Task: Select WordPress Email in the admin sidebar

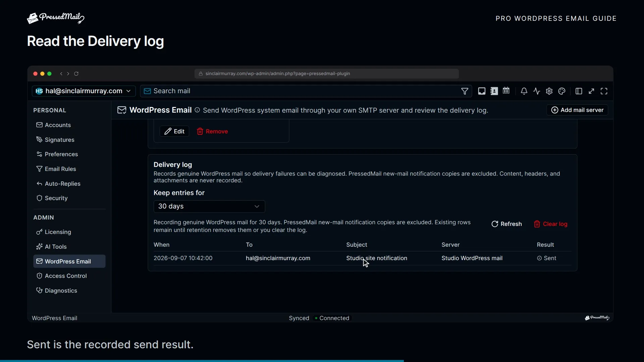Action: tap(69, 261)
